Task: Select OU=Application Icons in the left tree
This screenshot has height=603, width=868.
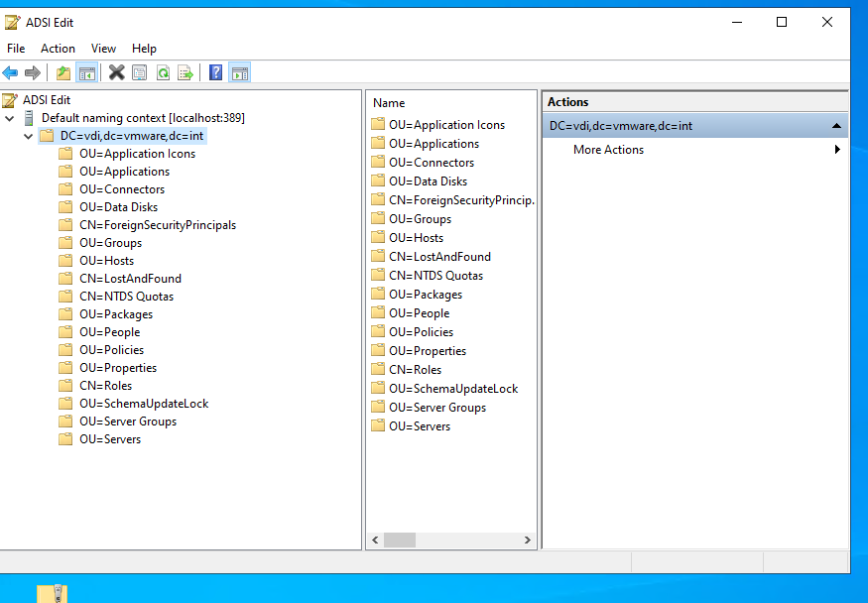Action: (137, 154)
